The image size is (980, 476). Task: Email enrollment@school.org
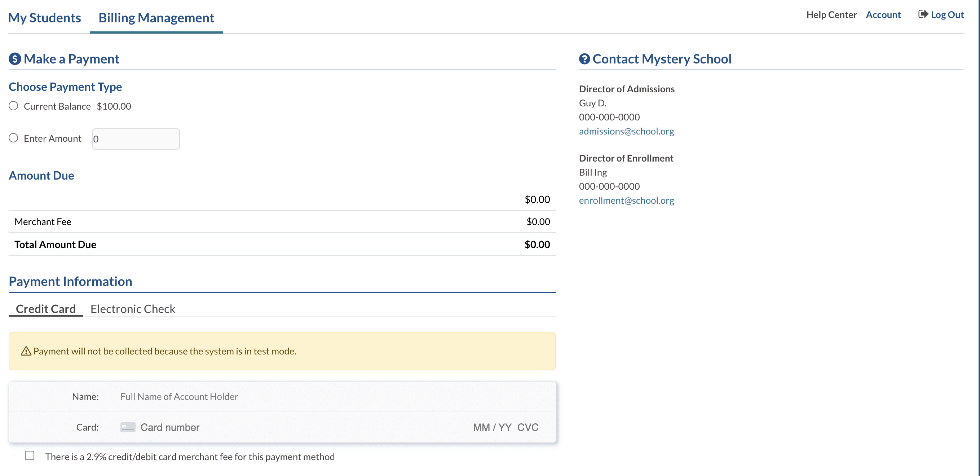coord(626,200)
